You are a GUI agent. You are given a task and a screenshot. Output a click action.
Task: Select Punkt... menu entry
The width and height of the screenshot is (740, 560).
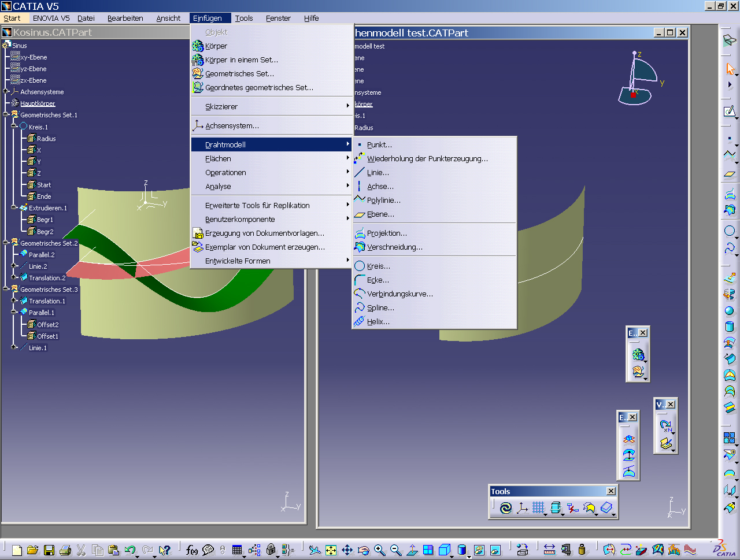(x=434, y=144)
